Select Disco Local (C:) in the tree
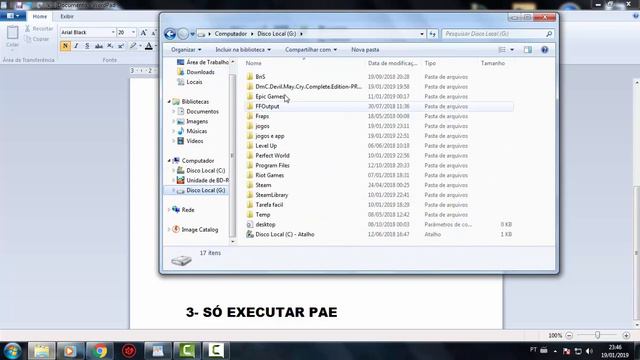 click(x=206, y=171)
